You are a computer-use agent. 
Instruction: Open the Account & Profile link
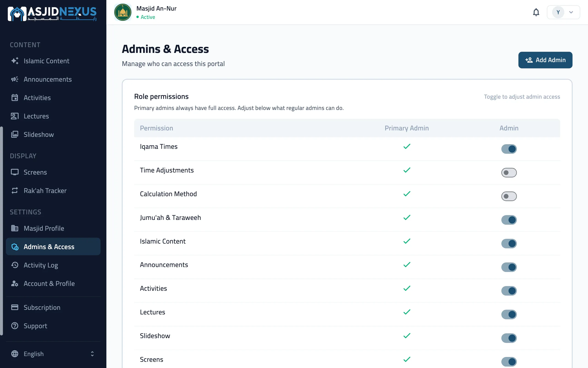tap(53, 284)
